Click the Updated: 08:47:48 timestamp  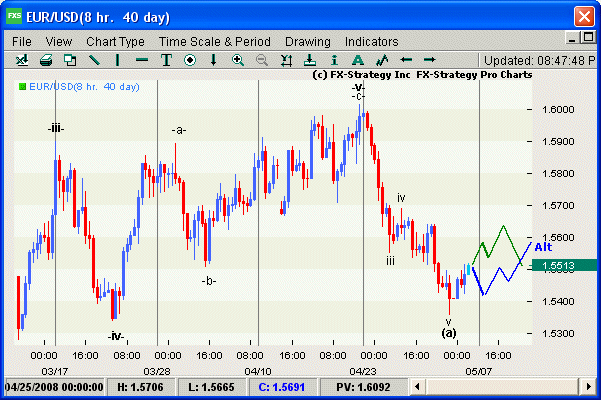pyautogui.click(x=539, y=61)
